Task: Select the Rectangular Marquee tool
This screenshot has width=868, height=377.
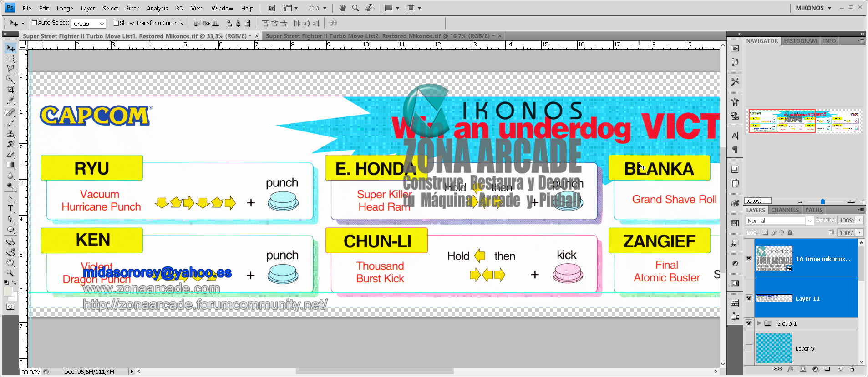Action: pos(10,59)
